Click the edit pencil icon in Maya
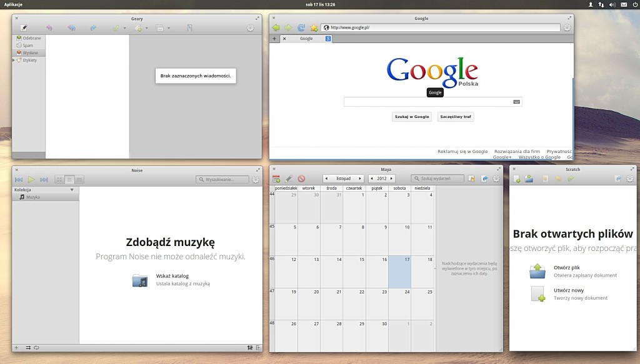This screenshot has width=640, height=364. coord(289,179)
